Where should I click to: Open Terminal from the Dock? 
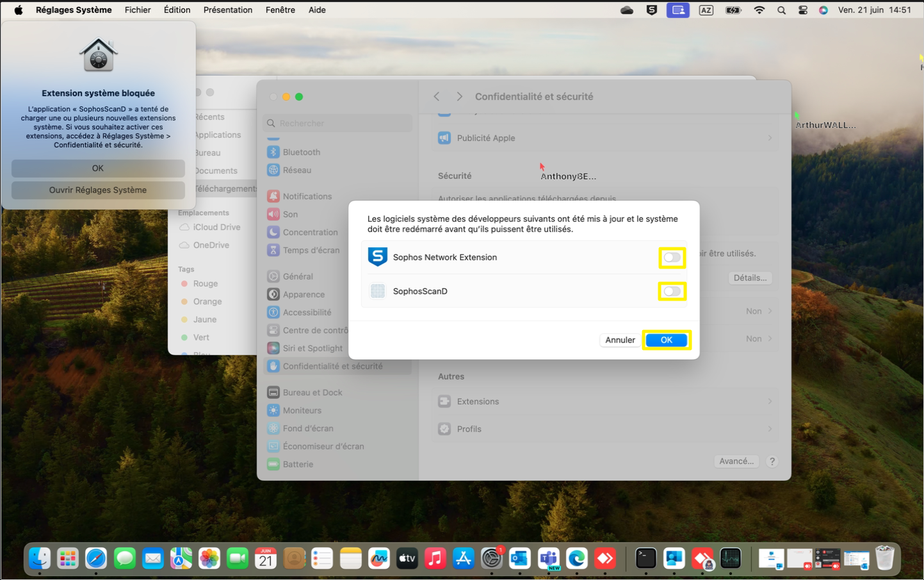coord(645,558)
